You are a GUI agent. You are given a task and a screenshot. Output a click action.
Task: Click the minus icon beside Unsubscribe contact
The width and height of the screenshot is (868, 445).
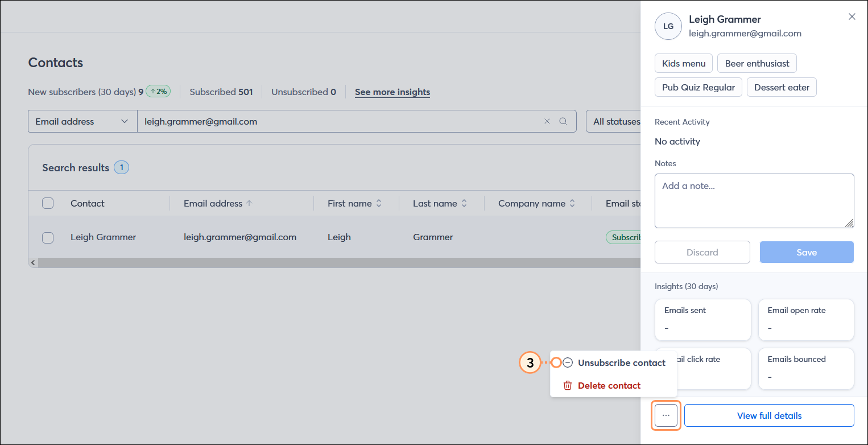click(x=567, y=362)
